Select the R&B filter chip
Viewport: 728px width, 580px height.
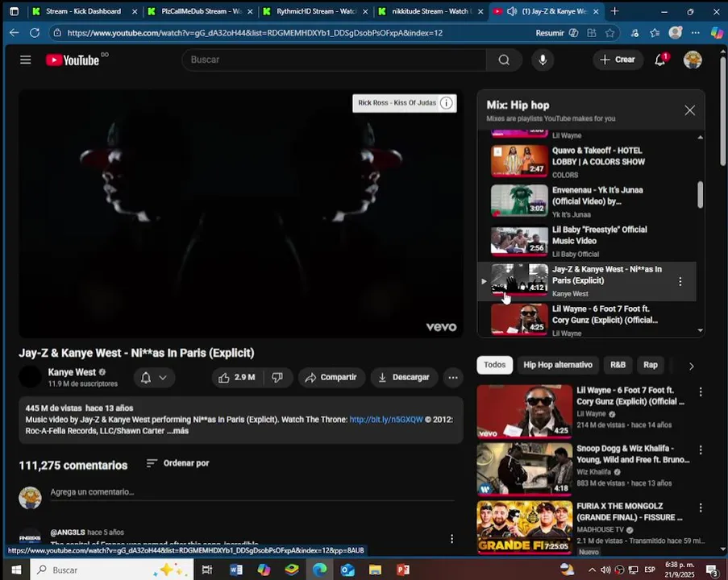click(x=618, y=365)
